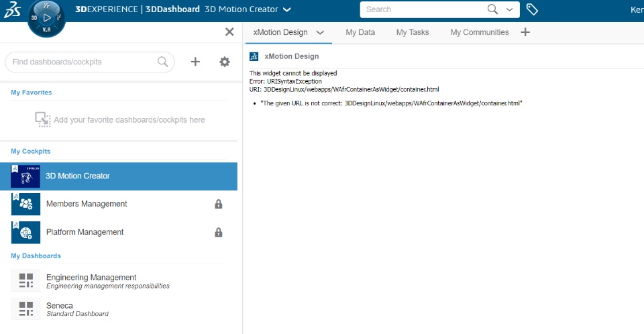Click the My Dashboards heading
Screen dimensions: 644x334
pos(36,256)
